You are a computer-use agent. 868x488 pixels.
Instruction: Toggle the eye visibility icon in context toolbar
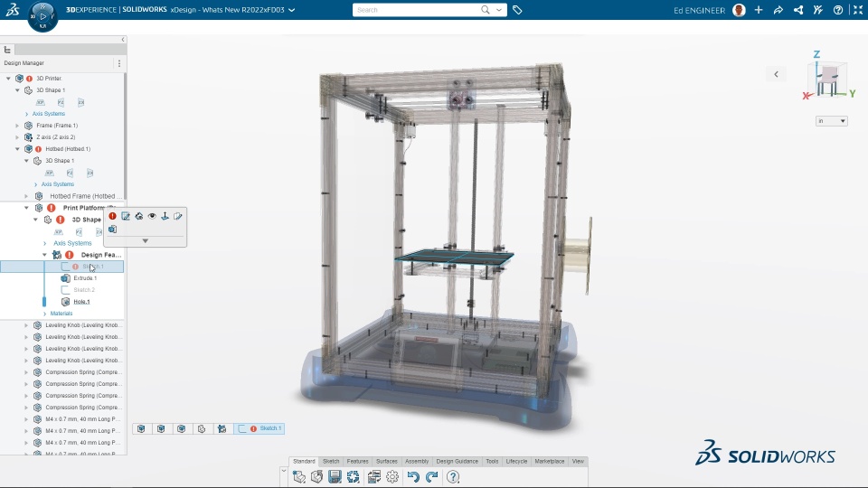coord(152,216)
